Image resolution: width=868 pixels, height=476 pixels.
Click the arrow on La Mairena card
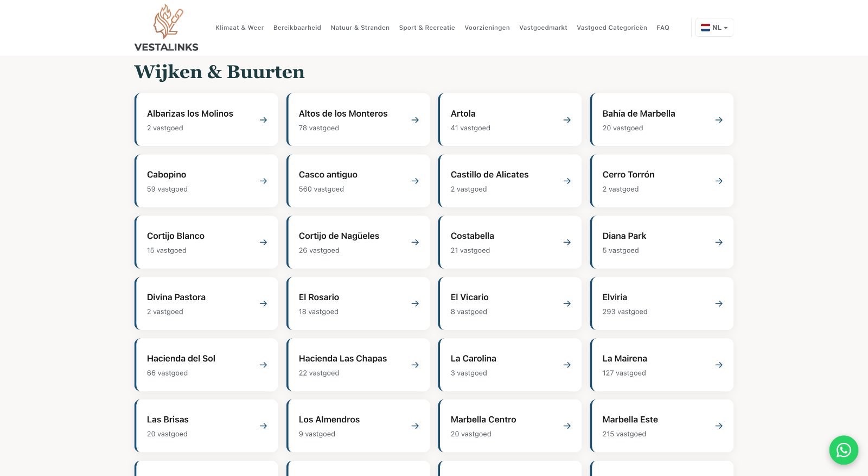tap(719, 365)
